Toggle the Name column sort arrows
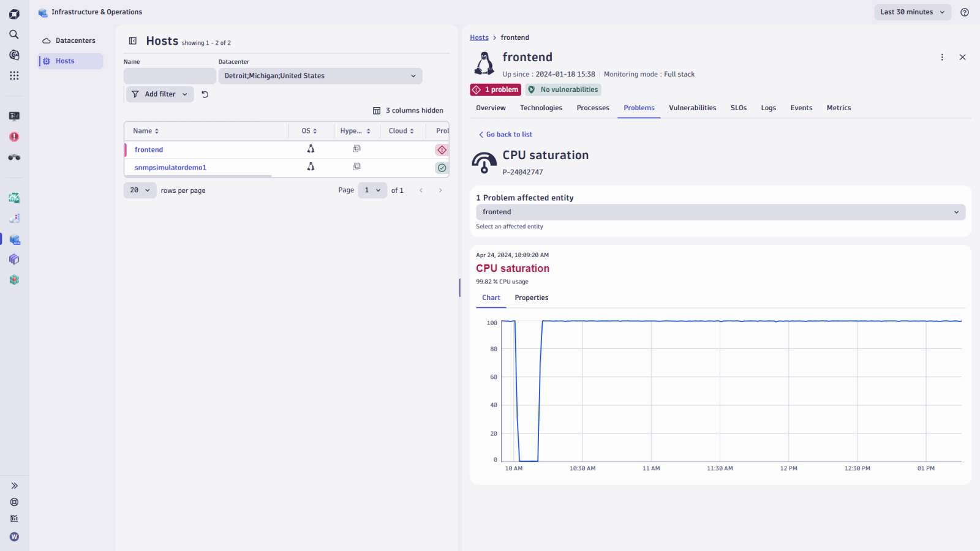The image size is (980, 551). click(x=157, y=130)
